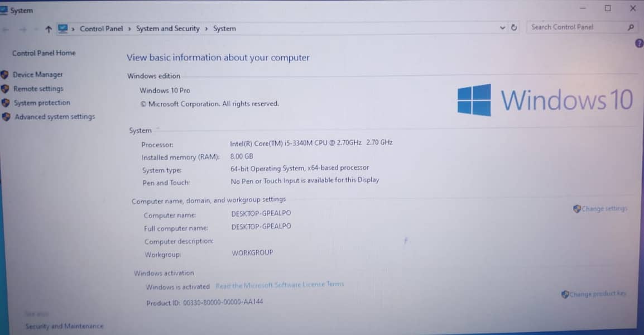Click the Device Manager shield icon
This screenshot has height=335, width=644.
(x=5, y=74)
